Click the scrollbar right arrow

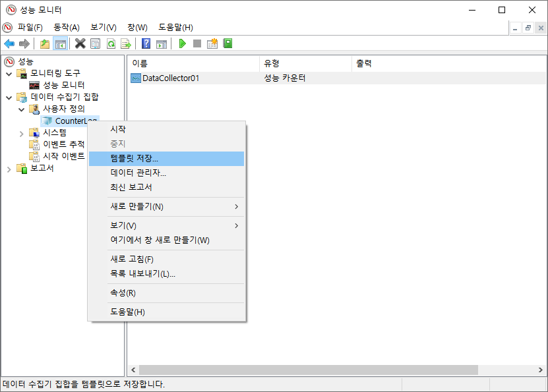point(540,370)
